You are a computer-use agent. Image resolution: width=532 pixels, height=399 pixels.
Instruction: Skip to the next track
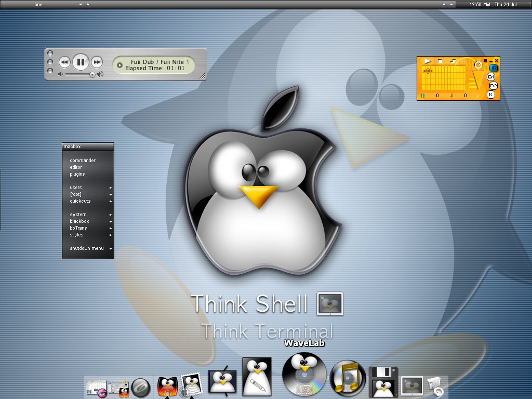97,62
